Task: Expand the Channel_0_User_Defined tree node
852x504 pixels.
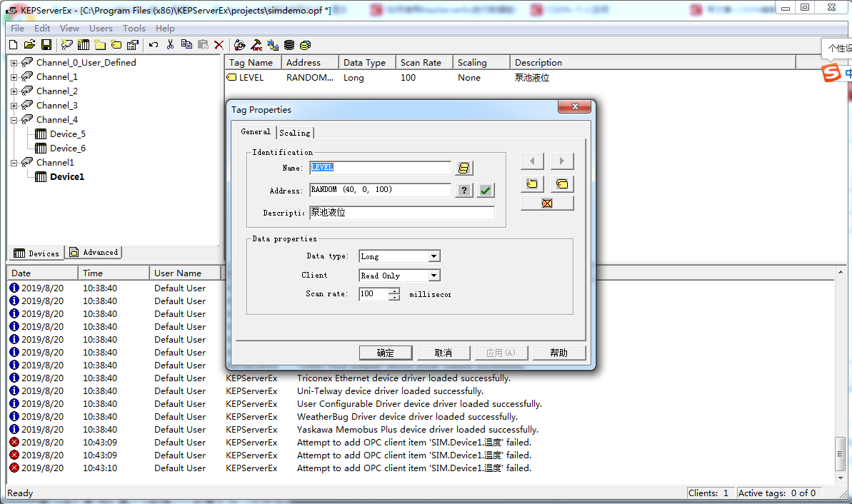Action: click(14, 63)
